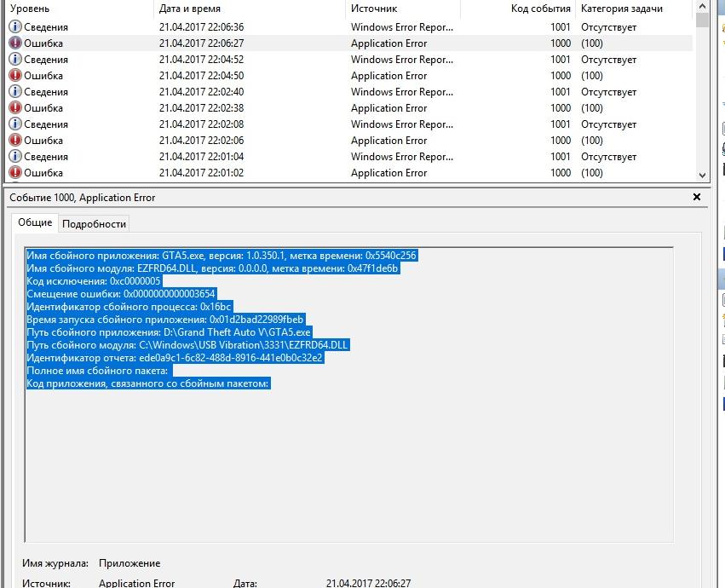Screen dimensions: 725x588
Task: Click the line showing process ID 0x16bc
Action: click(x=129, y=307)
